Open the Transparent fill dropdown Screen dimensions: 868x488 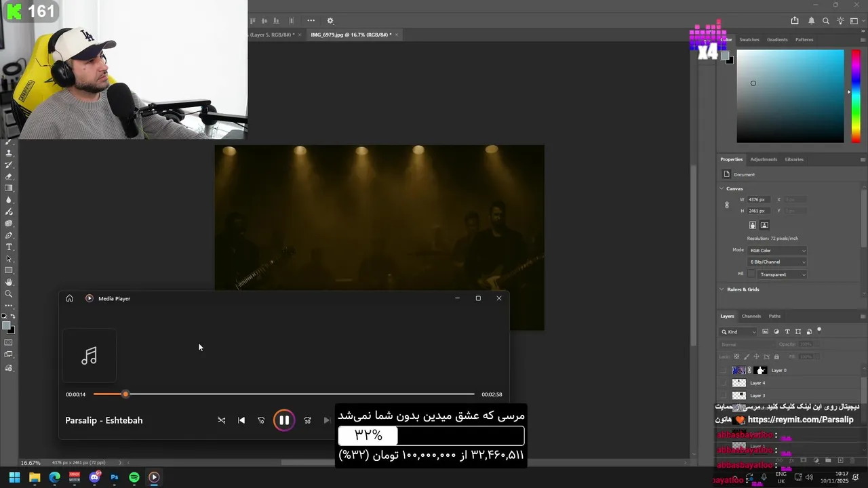click(783, 274)
